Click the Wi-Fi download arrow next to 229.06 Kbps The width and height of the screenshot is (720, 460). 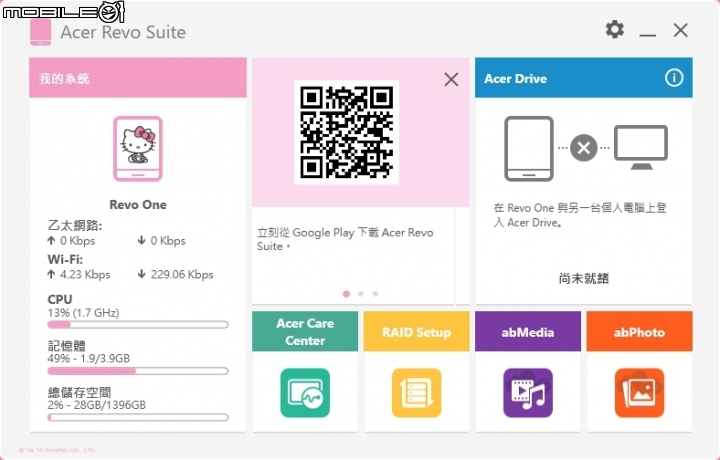coord(141,274)
